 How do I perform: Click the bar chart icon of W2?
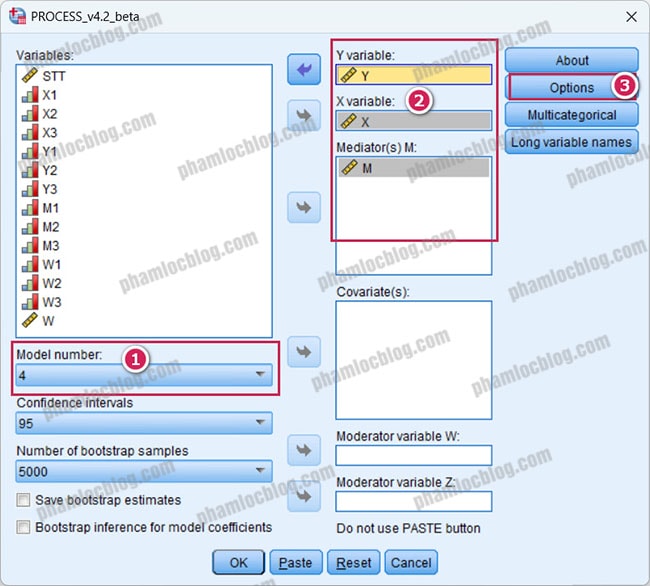point(30,283)
